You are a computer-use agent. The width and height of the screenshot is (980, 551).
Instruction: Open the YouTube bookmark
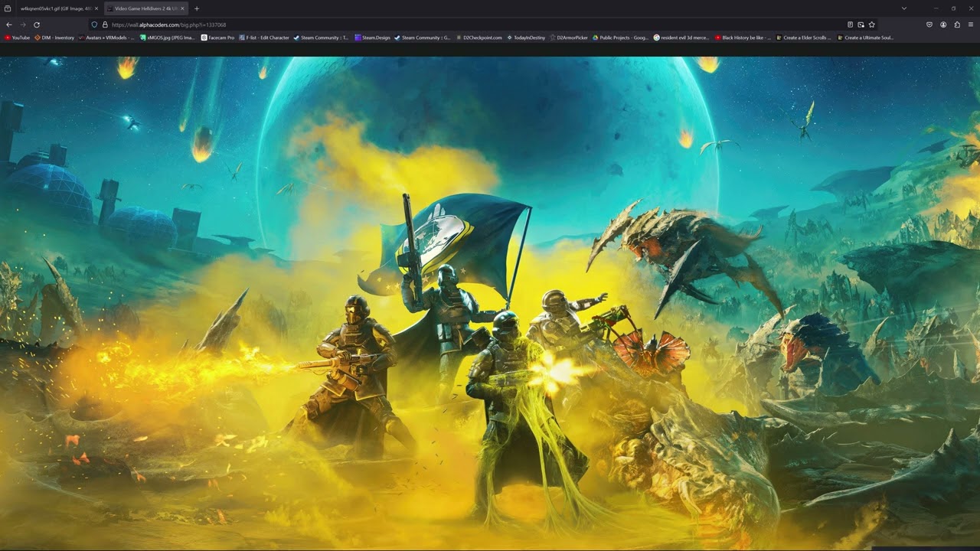pos(17,37)
